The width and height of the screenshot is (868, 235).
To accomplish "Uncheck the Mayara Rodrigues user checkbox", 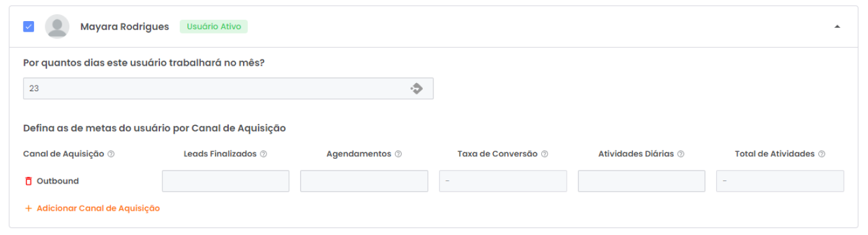I will (29, 27).
